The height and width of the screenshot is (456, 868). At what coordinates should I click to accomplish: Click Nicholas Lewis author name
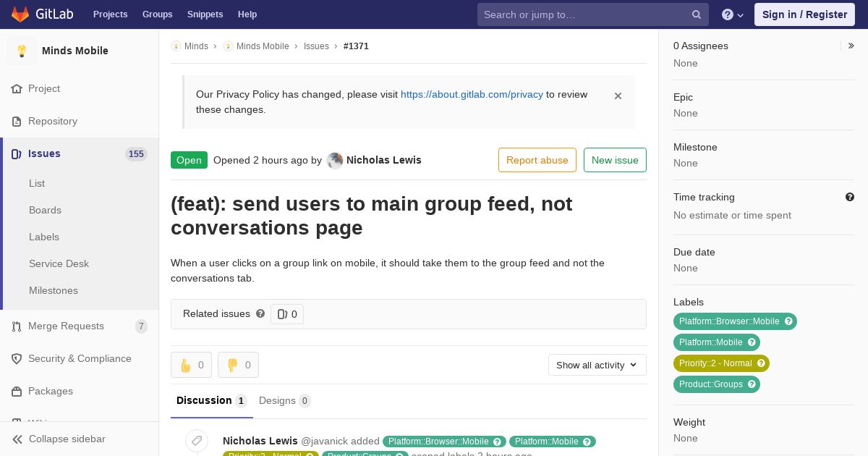(384, 160)
